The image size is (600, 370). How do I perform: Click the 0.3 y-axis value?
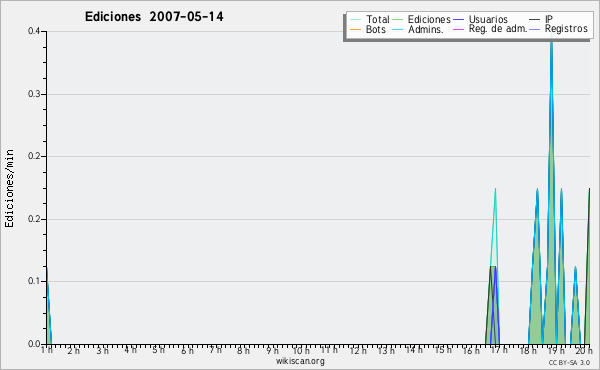[34, 94]
